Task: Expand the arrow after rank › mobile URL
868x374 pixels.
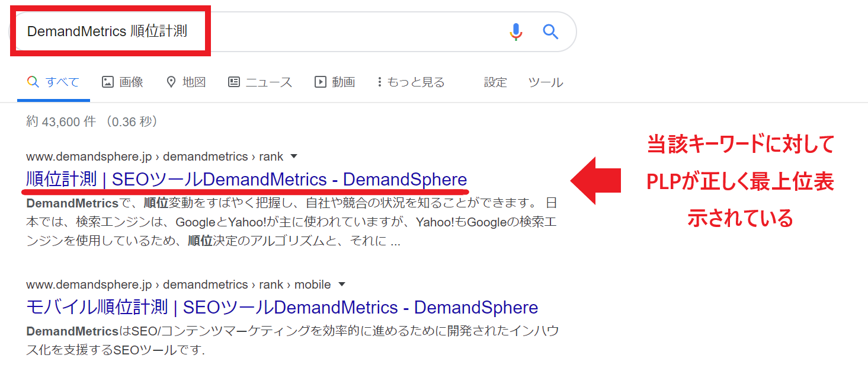Action: (341, 285)
